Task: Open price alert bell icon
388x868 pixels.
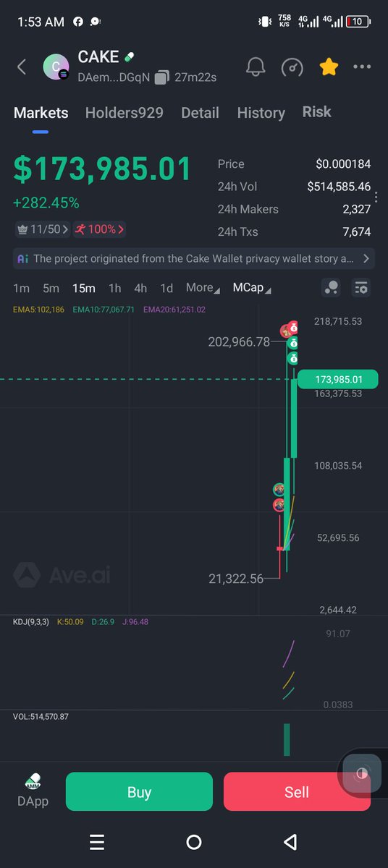Action: pyautogui.click(x=255, y=67)
